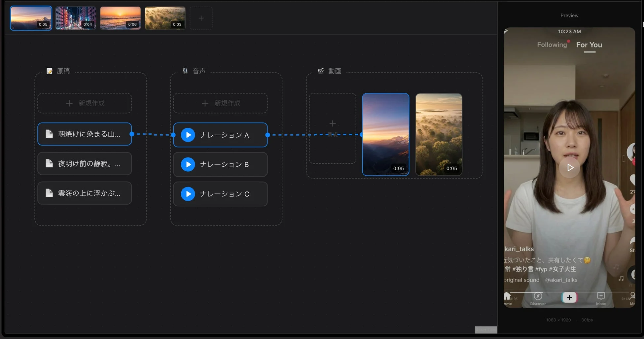This screenshot has width=644, height=339.
Task: Switch to the For You tab
Action: [589, 45]
